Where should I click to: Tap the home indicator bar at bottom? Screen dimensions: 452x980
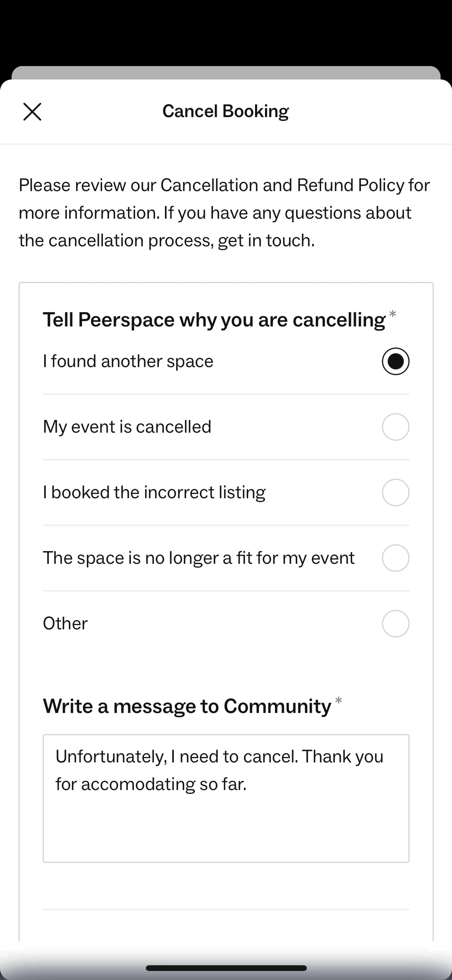point(226,968)
